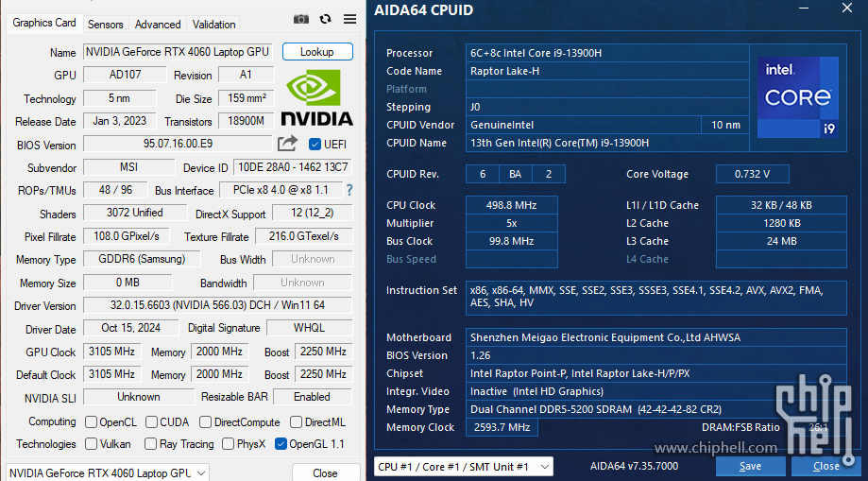Click the AIDA64 Close button
This screenshot has width=868, height=481.
tap(826, 466)
